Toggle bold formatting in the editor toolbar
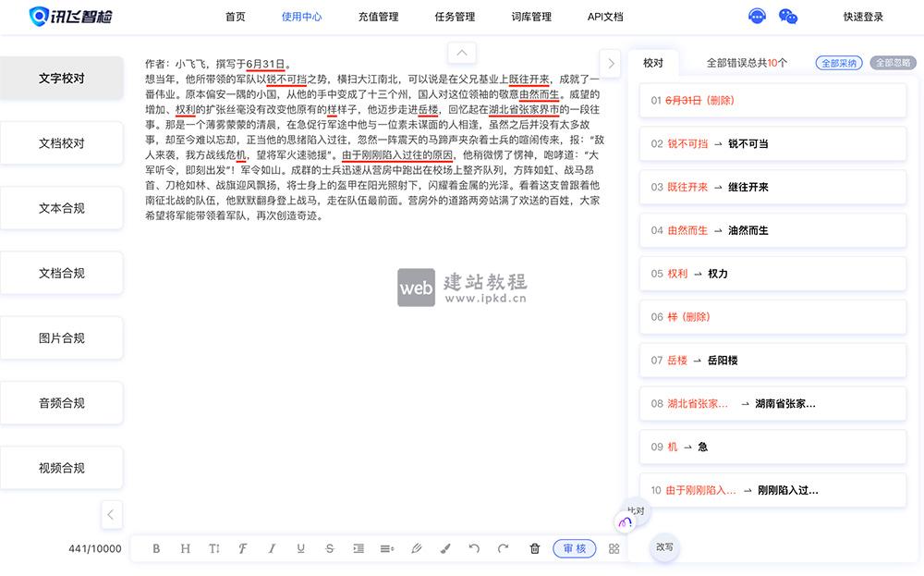Screen dimensions: 924x576 (156, 548)
